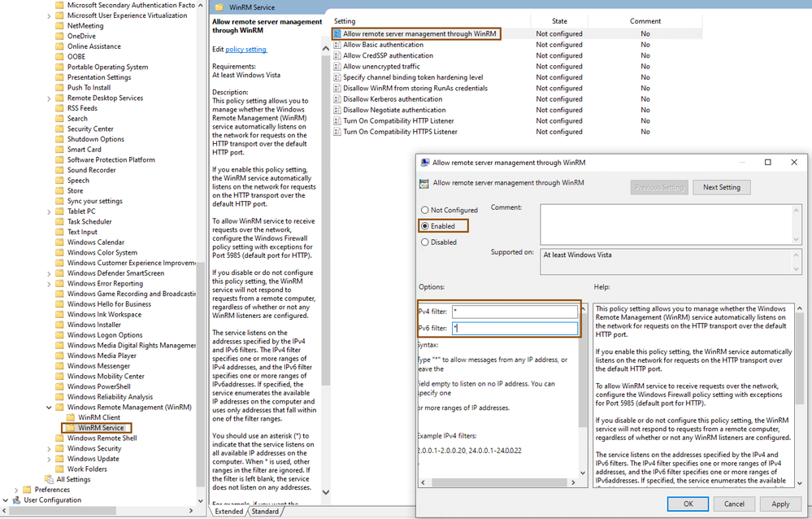
Task: Click the Remote Desktop Services folder icon
Action: coord(59,98)
